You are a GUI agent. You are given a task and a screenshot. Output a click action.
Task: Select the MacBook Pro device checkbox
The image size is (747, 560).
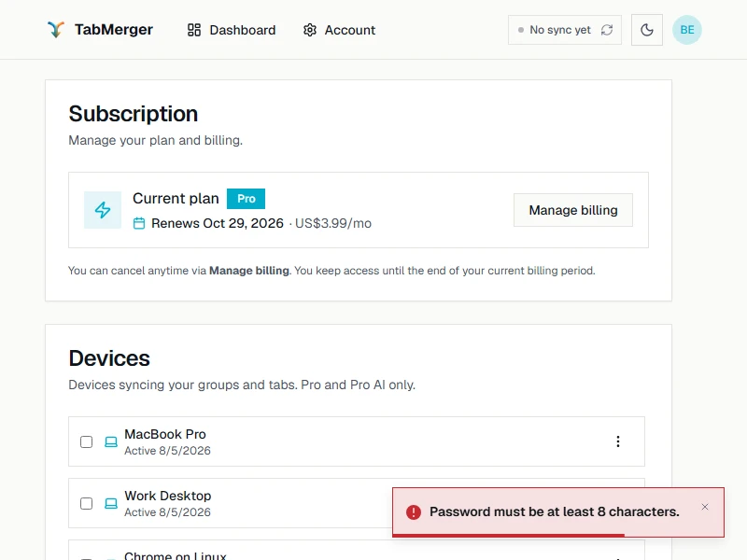86,441
